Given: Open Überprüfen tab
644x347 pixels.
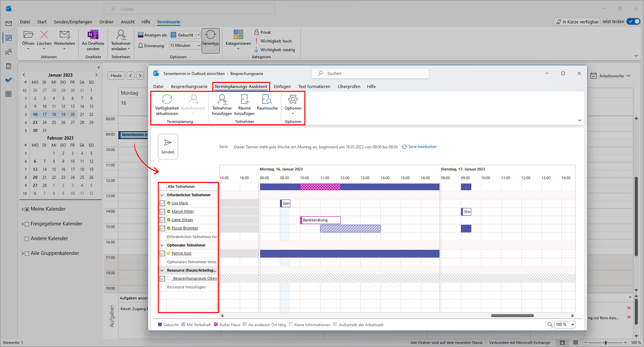Looking at the screenshot, I should (349, 86).
